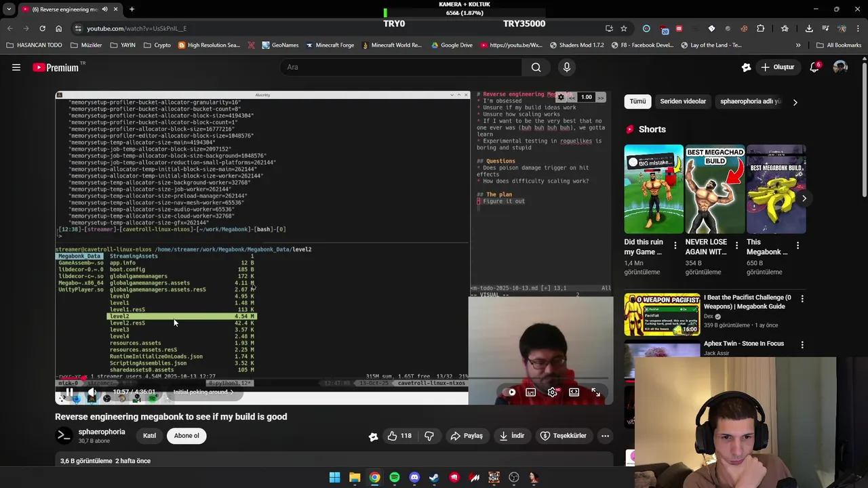The height and width of the screenshot is (488, 868).
Task: Share the video with Paylaş
Action: (467, 436)
